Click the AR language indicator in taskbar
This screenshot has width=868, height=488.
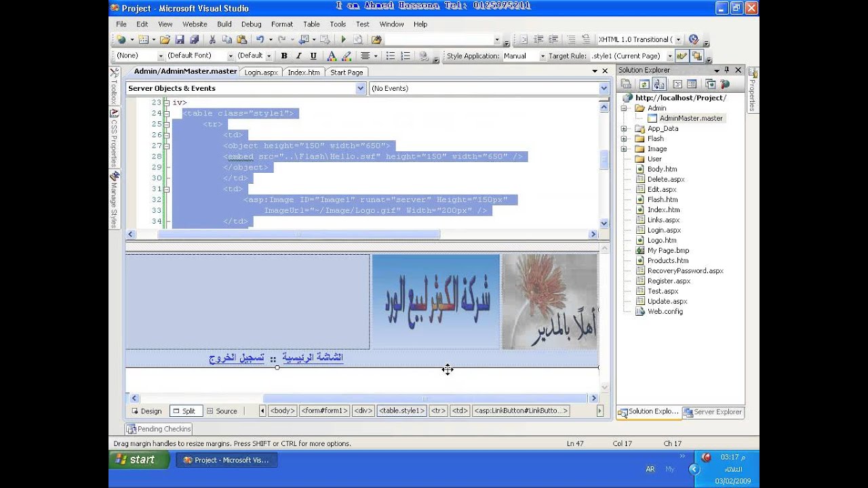click(650, 469)
